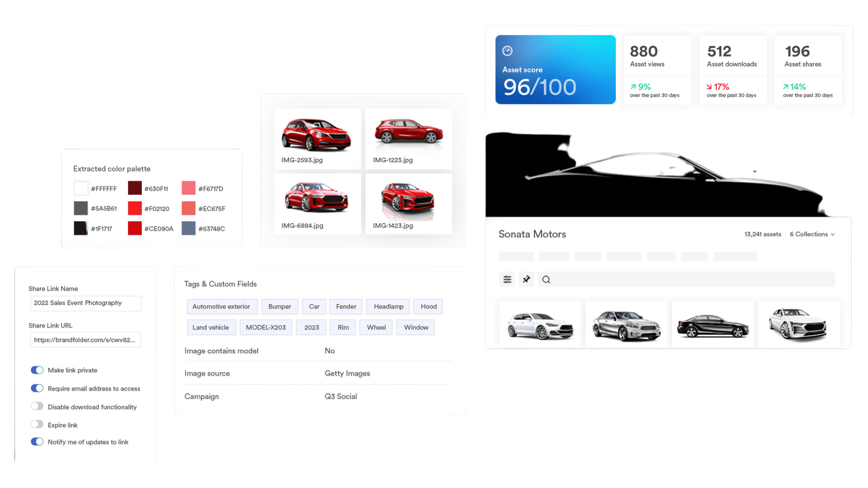
Task: Click the pin/bookmark icon in asset toolbar
Action: coord(525,279)
